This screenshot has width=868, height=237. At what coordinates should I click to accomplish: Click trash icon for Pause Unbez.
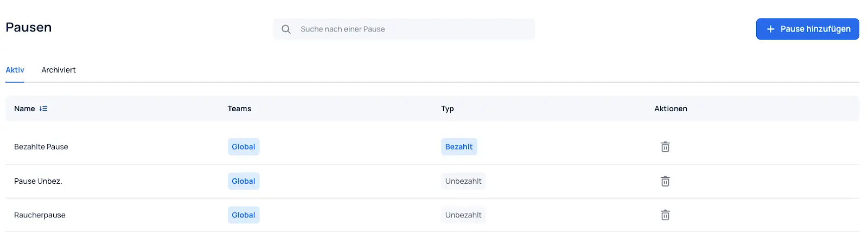tap(665, 181)
